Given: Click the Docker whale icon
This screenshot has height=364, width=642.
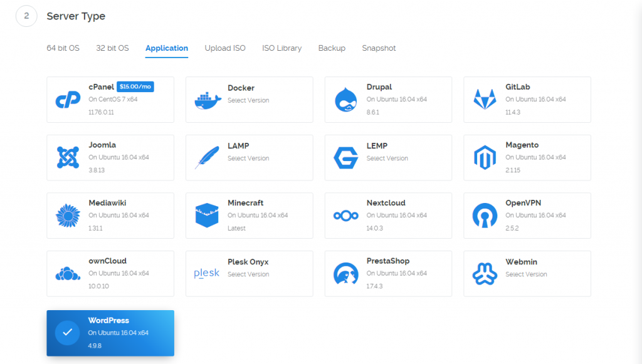Looking at the screenshot, I should click(x=208, y=101).
